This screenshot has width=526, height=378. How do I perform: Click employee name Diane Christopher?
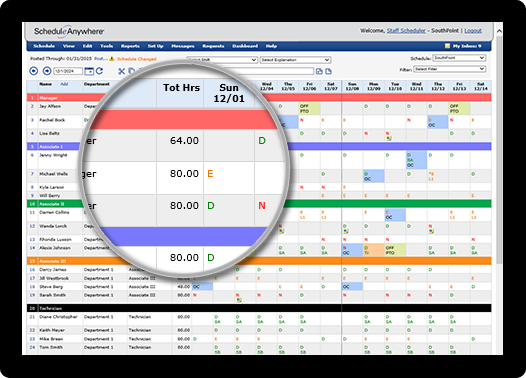tap(58, 317)
